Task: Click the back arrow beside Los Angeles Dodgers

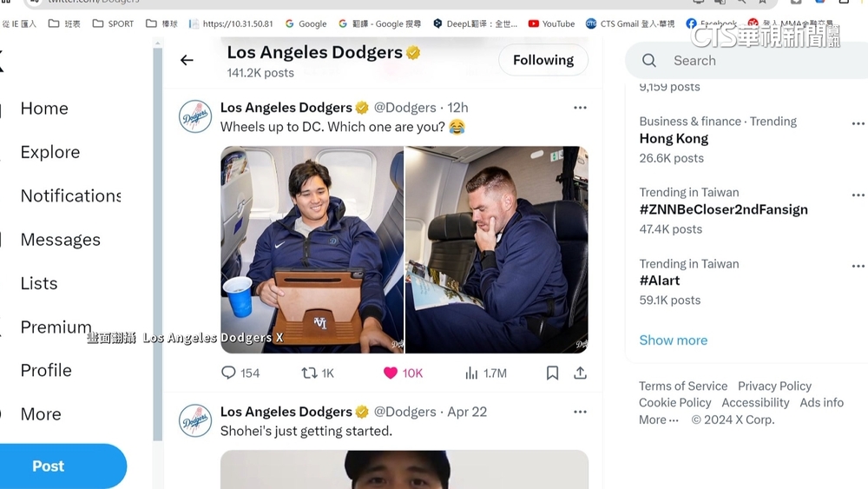Action: [x=187, y=60]
